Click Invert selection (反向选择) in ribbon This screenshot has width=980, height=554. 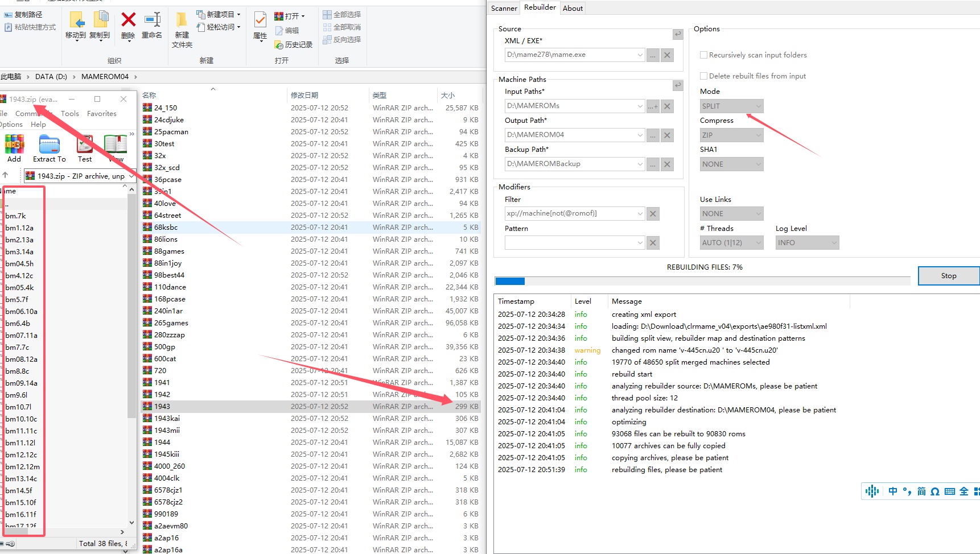click(342, 39)
